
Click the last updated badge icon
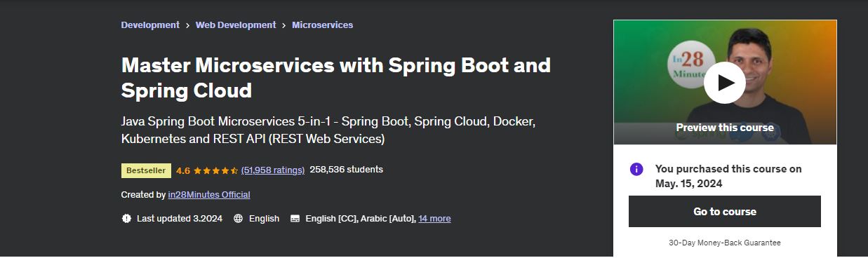pos(126,218)
